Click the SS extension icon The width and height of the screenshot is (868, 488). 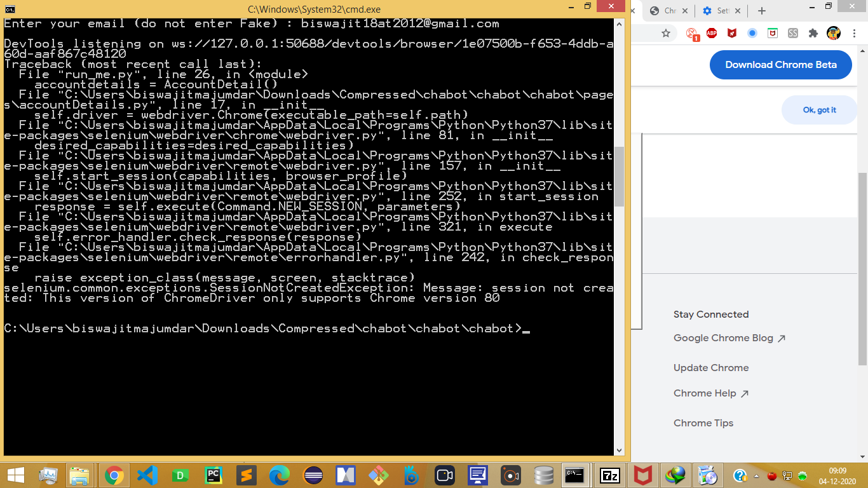[792, 33]
